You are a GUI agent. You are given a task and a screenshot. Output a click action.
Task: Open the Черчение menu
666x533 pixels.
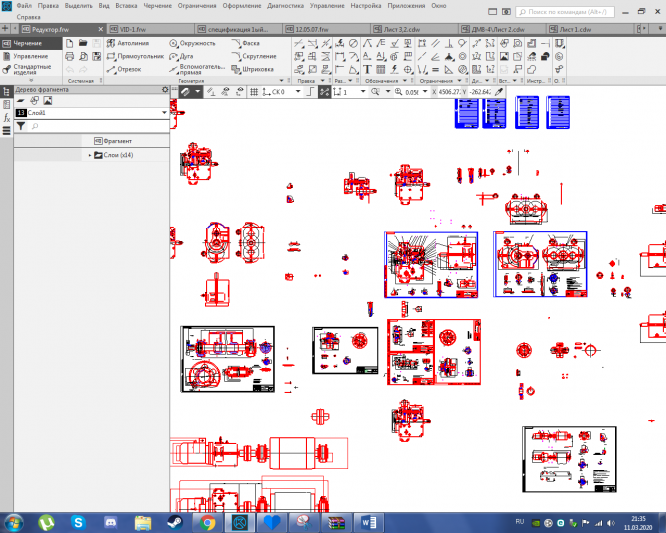pos(158,6)
